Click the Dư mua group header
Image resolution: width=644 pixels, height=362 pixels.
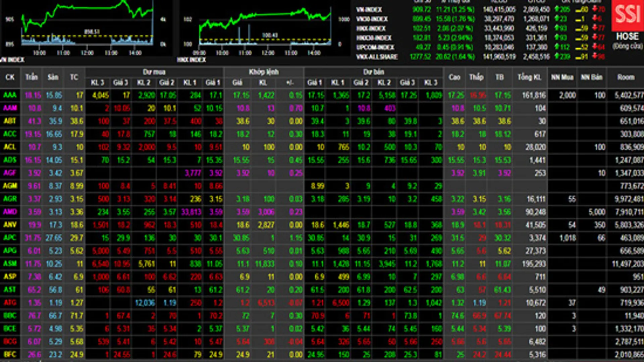click(x=154, y=72)
